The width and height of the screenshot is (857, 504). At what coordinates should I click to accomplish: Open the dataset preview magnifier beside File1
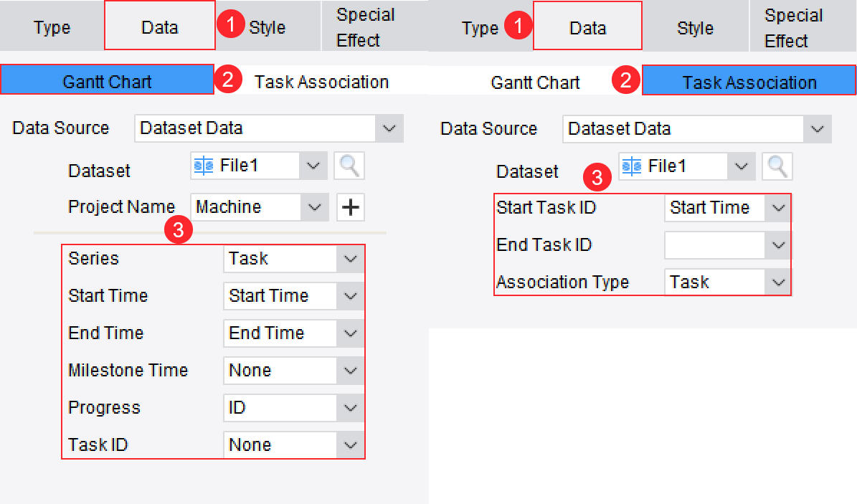[349, 166]
